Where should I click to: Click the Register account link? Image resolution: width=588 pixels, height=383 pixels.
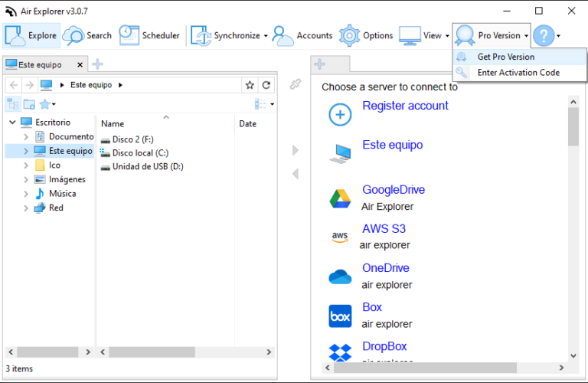(405, 106)
